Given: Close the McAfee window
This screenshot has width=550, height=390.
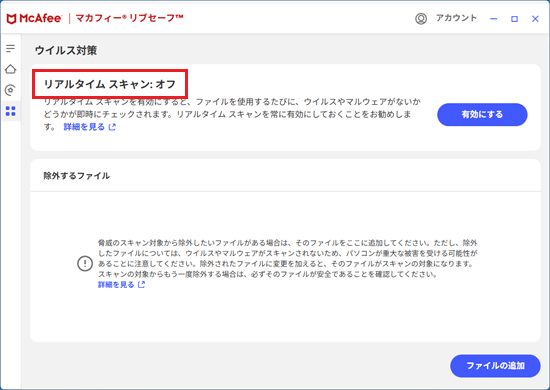Looking at the screenshot, I should (x=535, y=19).
